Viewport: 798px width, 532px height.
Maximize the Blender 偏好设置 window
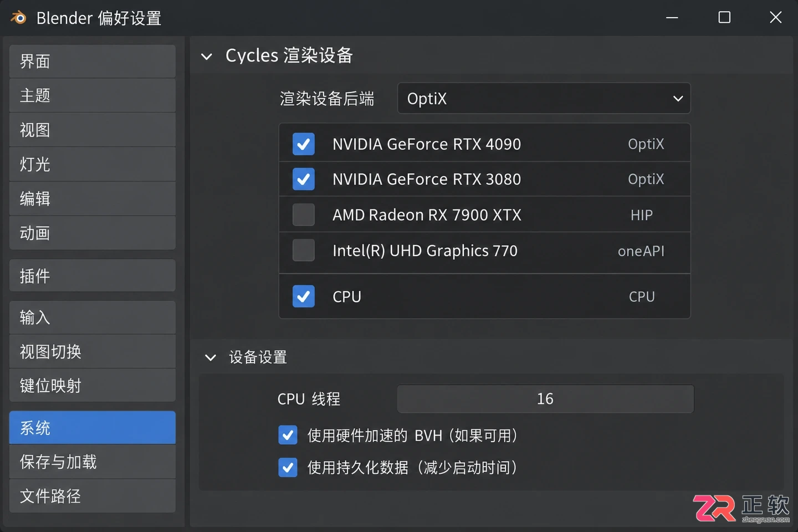(724, 18)
